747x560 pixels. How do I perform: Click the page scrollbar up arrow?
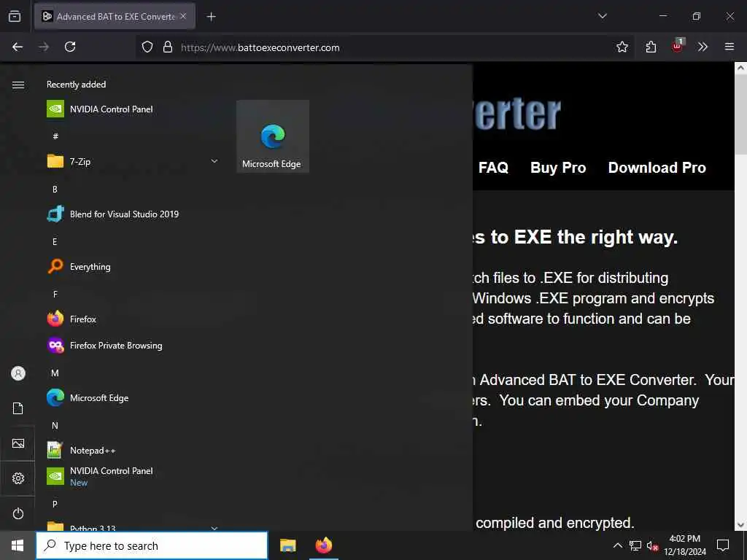pyautogui.click(x=741, y=68)
